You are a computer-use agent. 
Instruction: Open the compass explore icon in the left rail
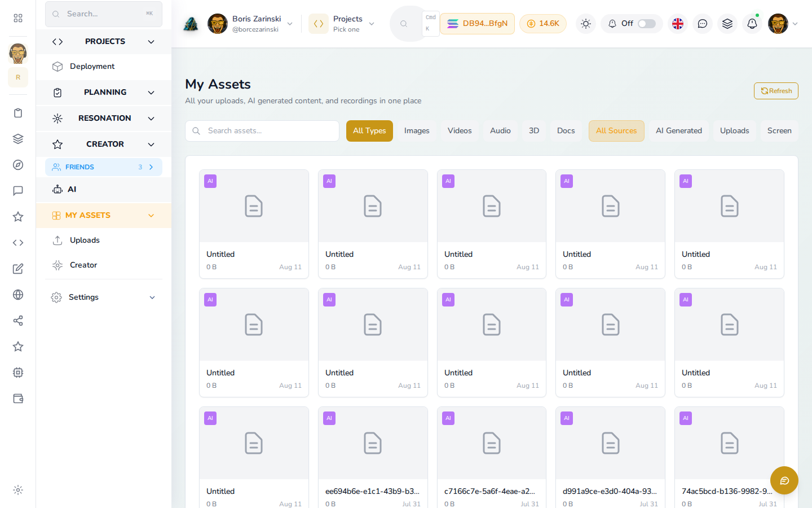coord(18,165)
